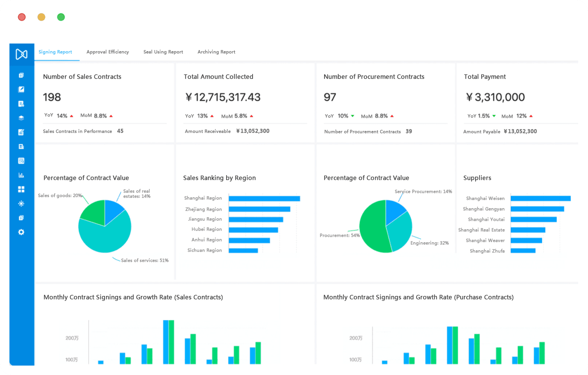Image resolution: width=588 pixels, height=375 pixels.
Task: Click the procurement contracts count 97
Action: pos(330,97)
